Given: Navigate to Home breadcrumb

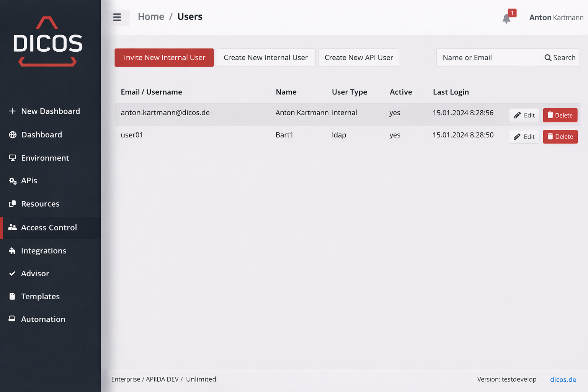Looking at the screenshot, I should [x=151, y=17].
